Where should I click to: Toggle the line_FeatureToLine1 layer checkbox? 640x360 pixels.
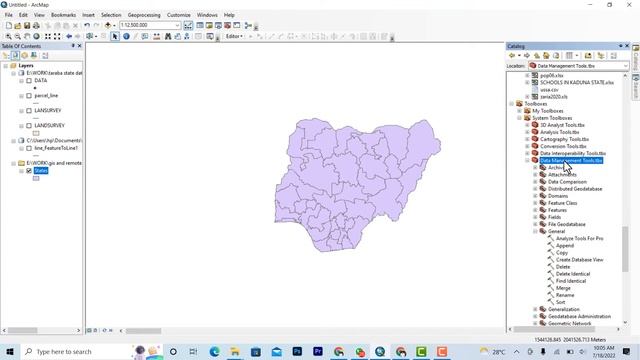29,148
